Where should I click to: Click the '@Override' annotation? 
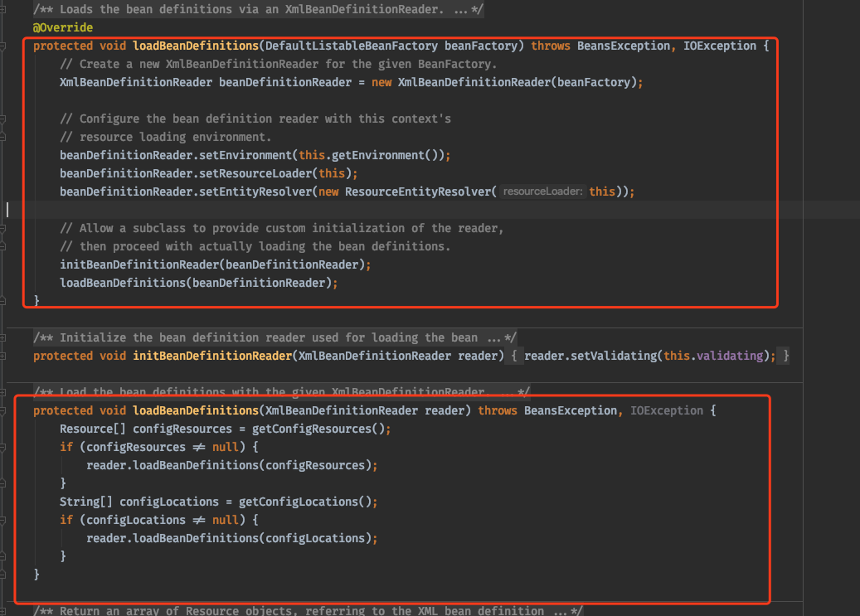[x=63, y=28]
